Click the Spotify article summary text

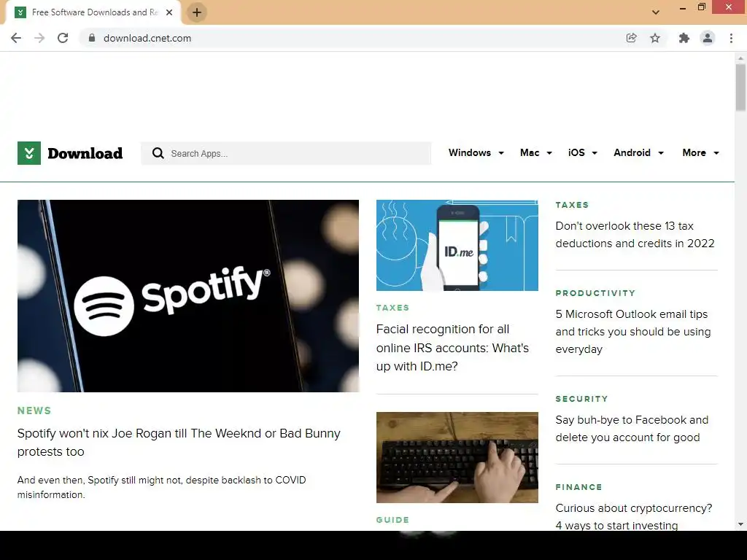pyautogui.click(x=161, y=487)
